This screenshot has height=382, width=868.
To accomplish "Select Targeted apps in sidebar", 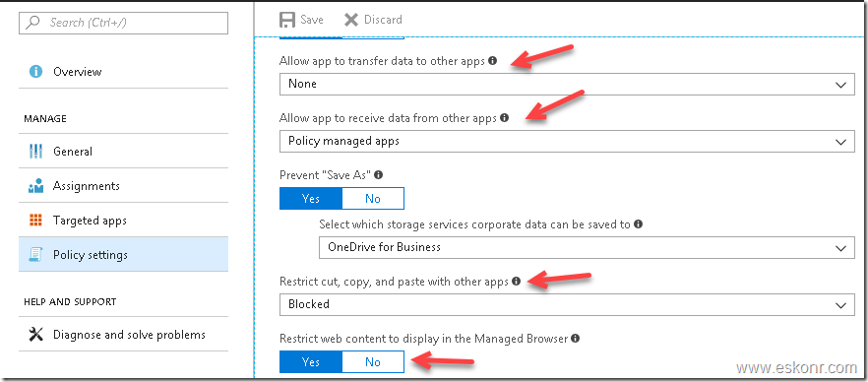I will 123,221.
